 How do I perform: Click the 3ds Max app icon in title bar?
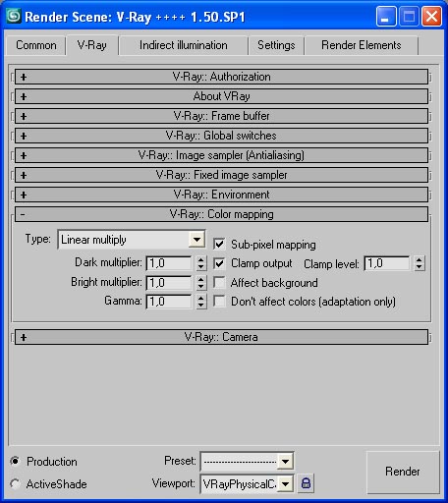[14, 16]
